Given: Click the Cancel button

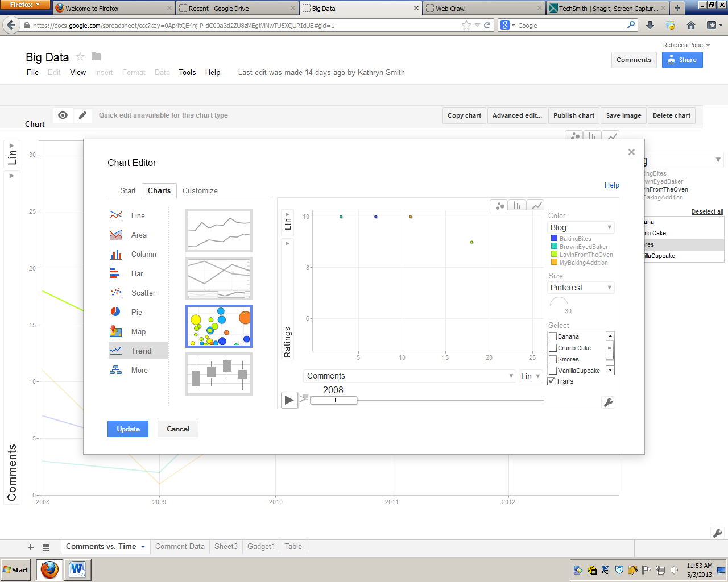Looking at the screenshot, I should [178, 429].
